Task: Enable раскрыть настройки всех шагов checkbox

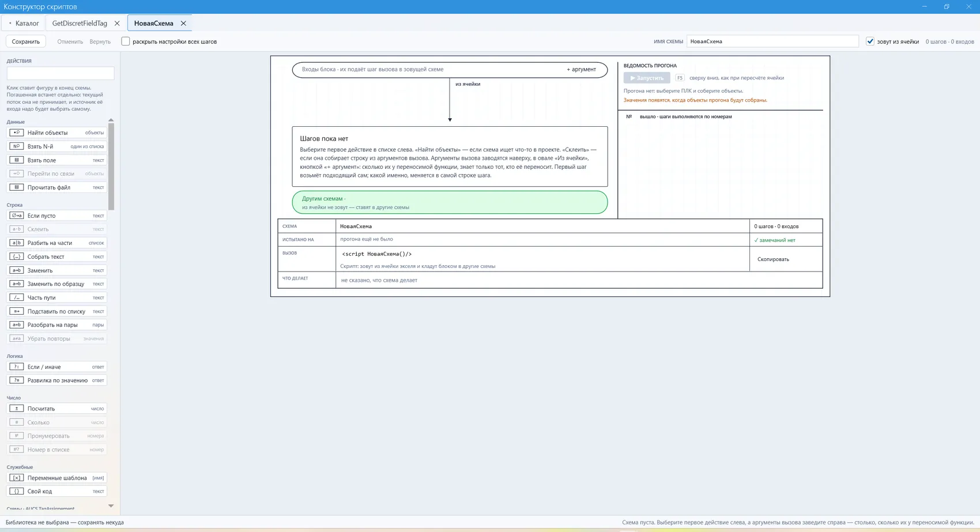Action: (x=125, y=41)
